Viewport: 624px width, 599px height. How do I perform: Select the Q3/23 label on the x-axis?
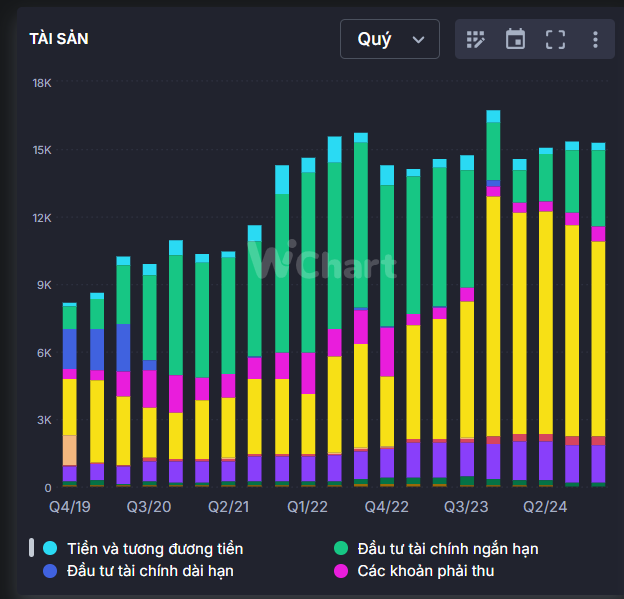(466, 507)
